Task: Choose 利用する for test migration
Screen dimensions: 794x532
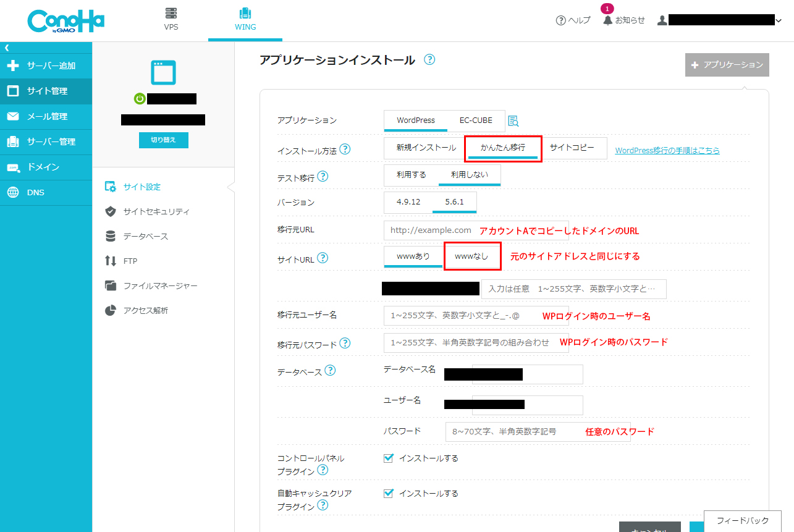Action: pos(412,175)
